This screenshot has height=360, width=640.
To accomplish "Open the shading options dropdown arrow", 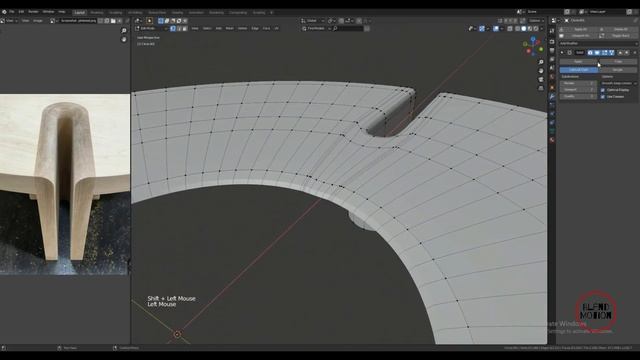I will click(x=542, y=29).
